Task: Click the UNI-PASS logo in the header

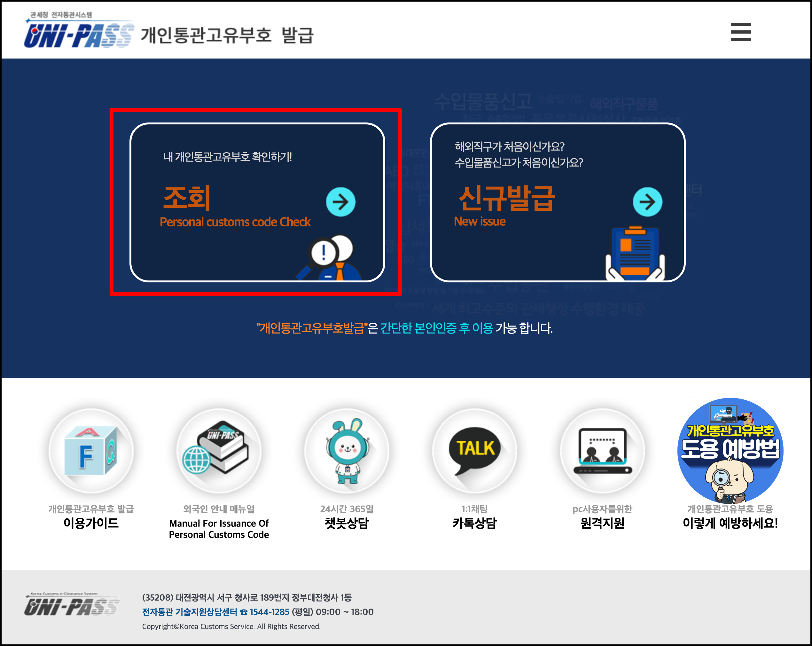Action: [79, 30]
